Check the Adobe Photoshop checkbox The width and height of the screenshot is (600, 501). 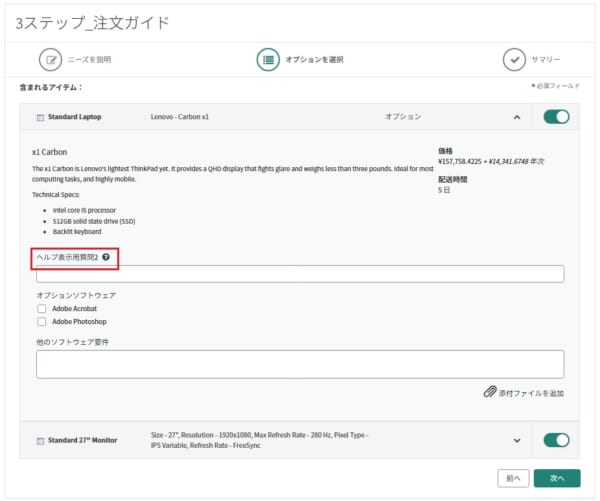pyautogui.click(x=42, y=321)
